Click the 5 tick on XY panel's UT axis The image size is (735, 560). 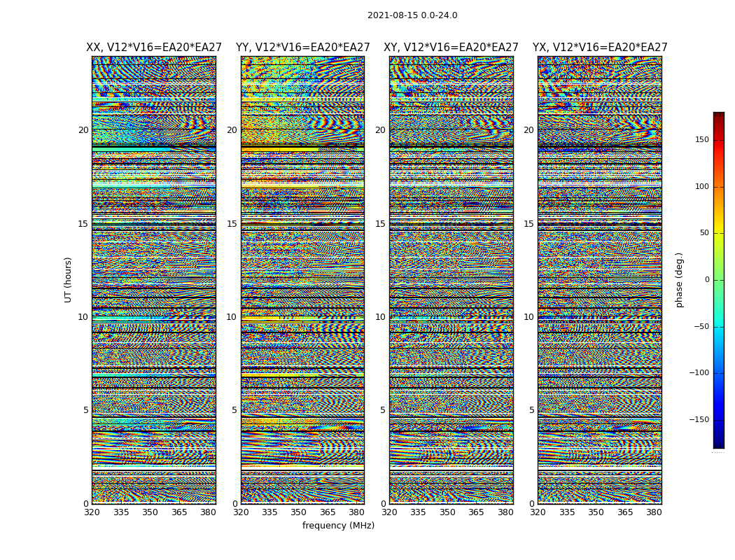coord(383,410)
